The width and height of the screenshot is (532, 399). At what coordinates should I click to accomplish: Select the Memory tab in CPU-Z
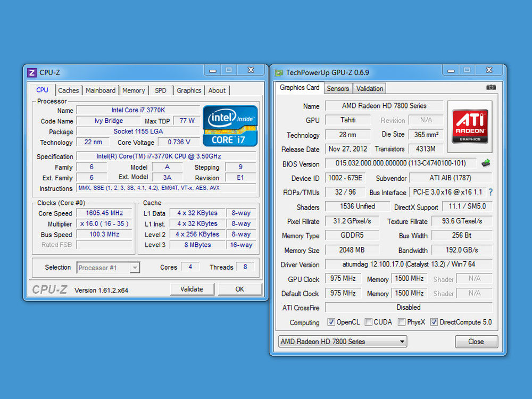(134, 90)
